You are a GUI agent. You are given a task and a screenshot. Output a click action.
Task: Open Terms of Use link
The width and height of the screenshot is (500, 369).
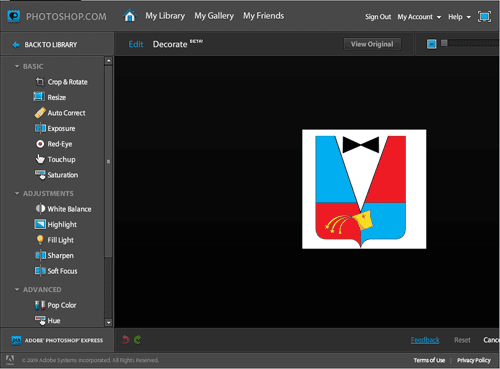click(x=429, y=360)
